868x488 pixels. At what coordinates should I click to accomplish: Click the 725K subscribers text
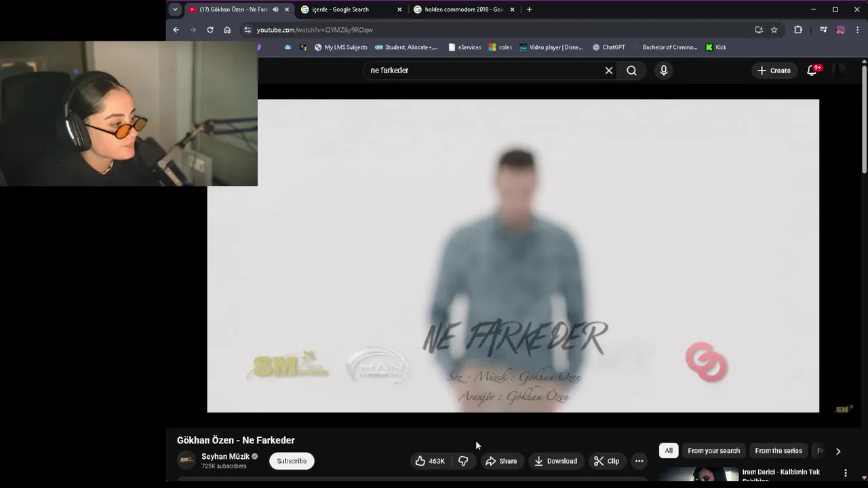[x=224, y=466]
